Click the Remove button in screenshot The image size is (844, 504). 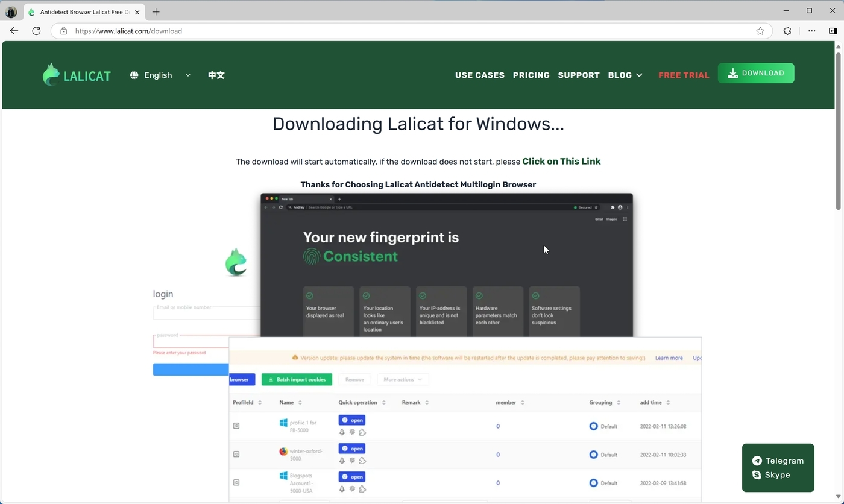coord(354,379)
